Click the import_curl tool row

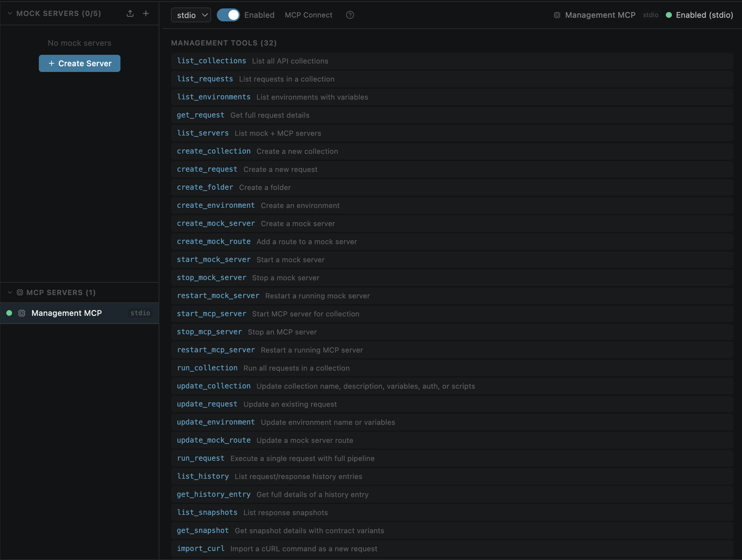[x=452, y=549]
